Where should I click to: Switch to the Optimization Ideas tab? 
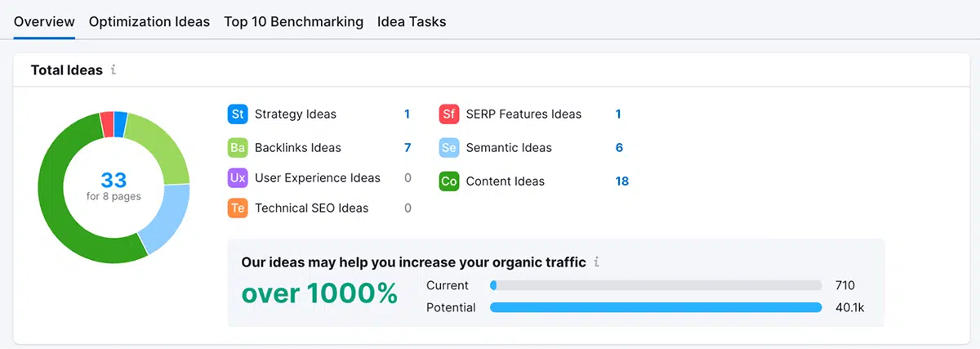149,22
